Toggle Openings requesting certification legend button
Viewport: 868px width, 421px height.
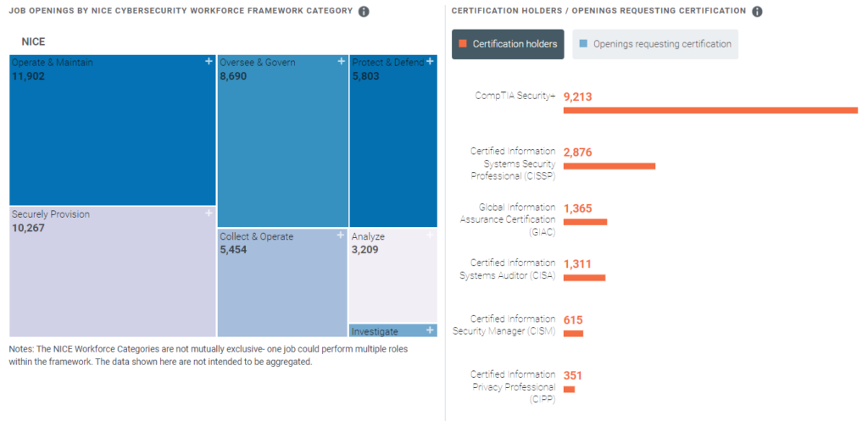coord(654,44)
